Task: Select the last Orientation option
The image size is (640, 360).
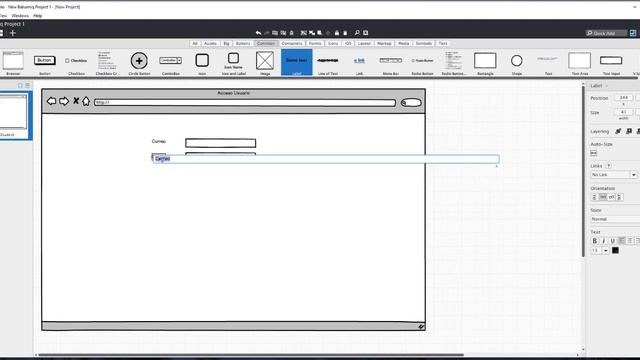Action: 619,197
